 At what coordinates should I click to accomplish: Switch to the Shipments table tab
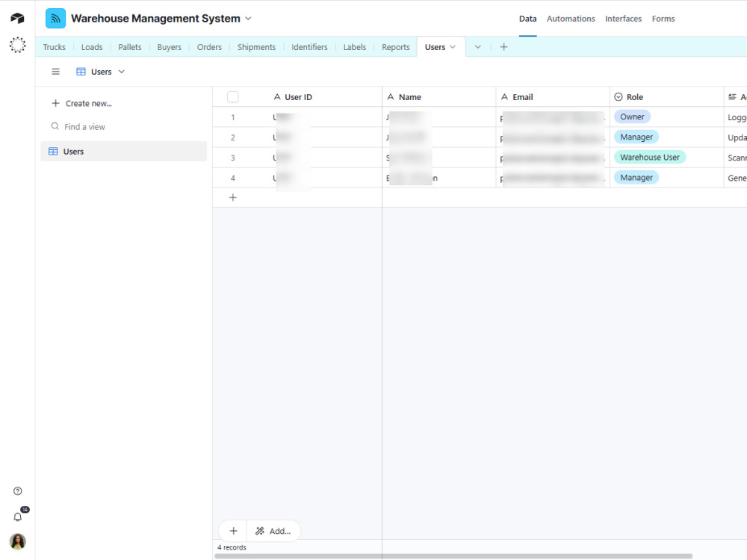point(256,47)
